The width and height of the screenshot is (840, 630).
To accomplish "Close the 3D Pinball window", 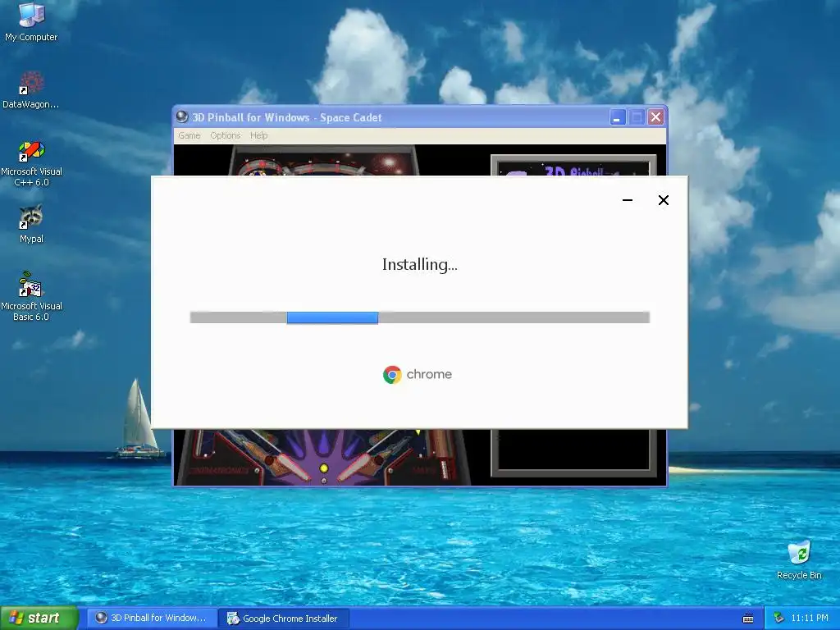I will tap(655, 117).
